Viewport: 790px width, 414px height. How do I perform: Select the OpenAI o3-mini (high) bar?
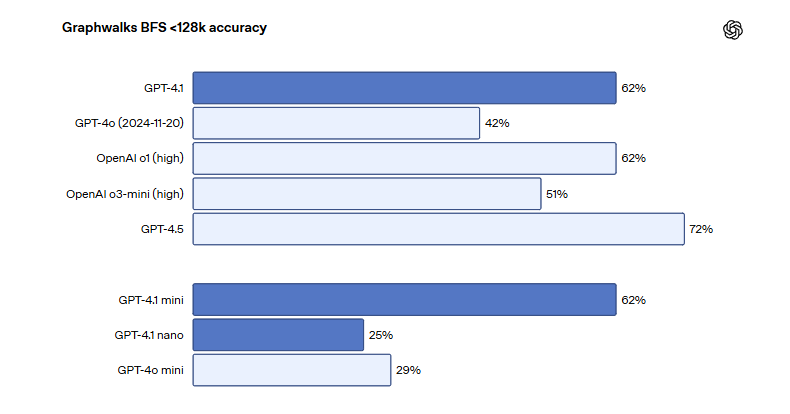367,193
